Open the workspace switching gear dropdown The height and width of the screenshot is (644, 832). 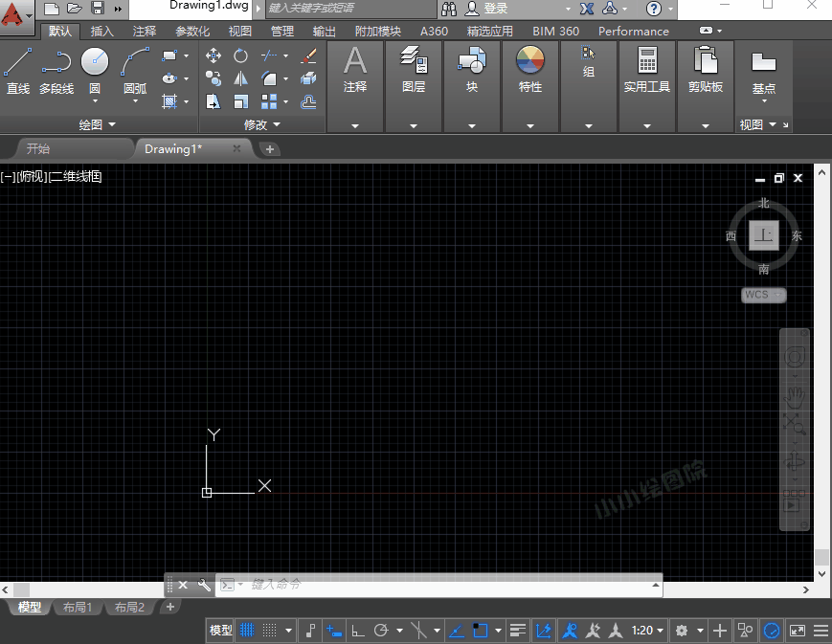click(x=700, y=631)
